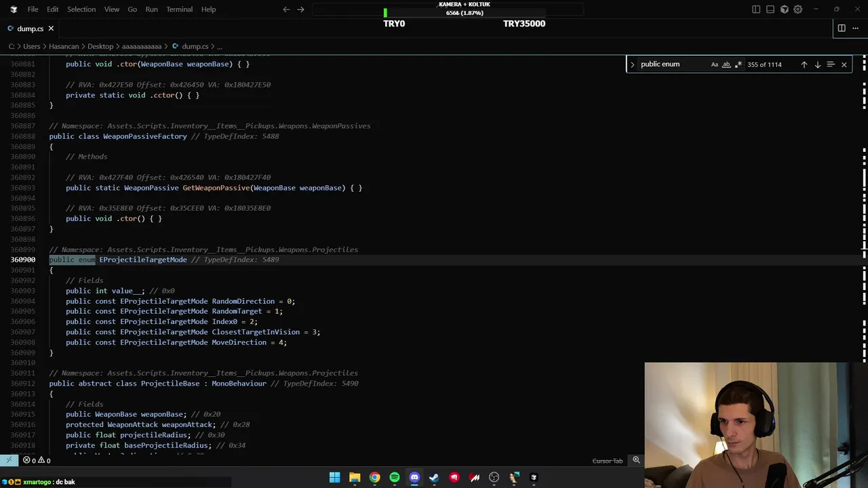868x488 pixels.
Task: Open File Explorer from taskbar
Action: 355,477
